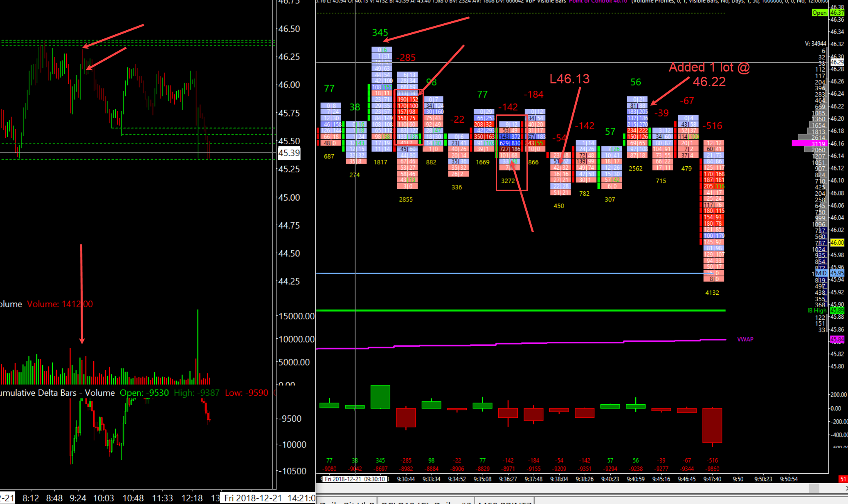
Task: Select the 3272 bar volume total
Action: (x=508, y=181)
